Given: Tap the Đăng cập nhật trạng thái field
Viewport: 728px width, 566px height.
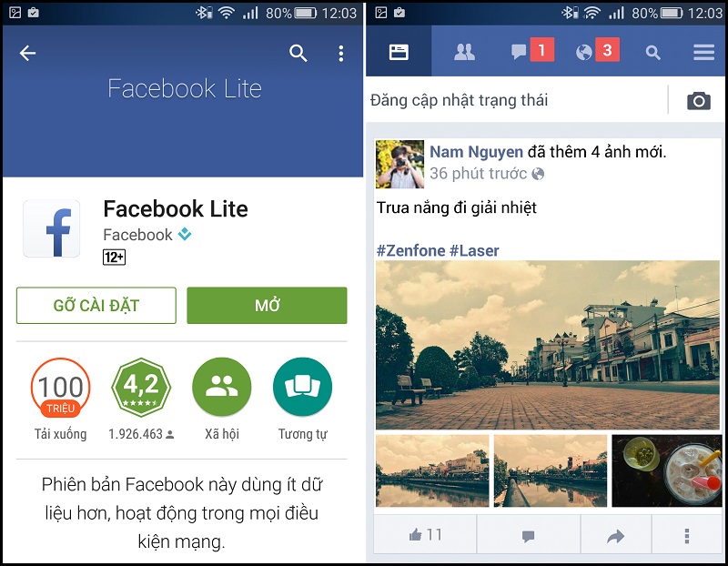Looking at the screenshot, I should click(516, 100).
